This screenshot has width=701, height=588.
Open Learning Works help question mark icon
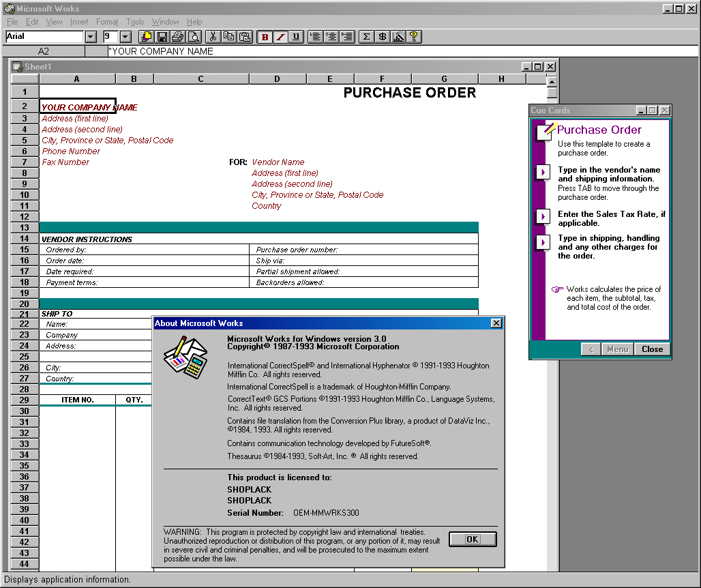click(x=414, y=37)
